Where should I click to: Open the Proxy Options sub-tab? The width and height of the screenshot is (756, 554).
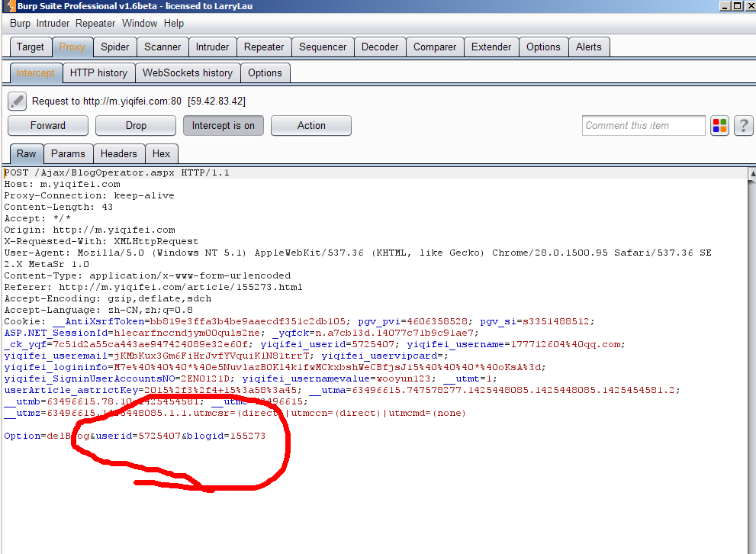click(x=265, y=72)
